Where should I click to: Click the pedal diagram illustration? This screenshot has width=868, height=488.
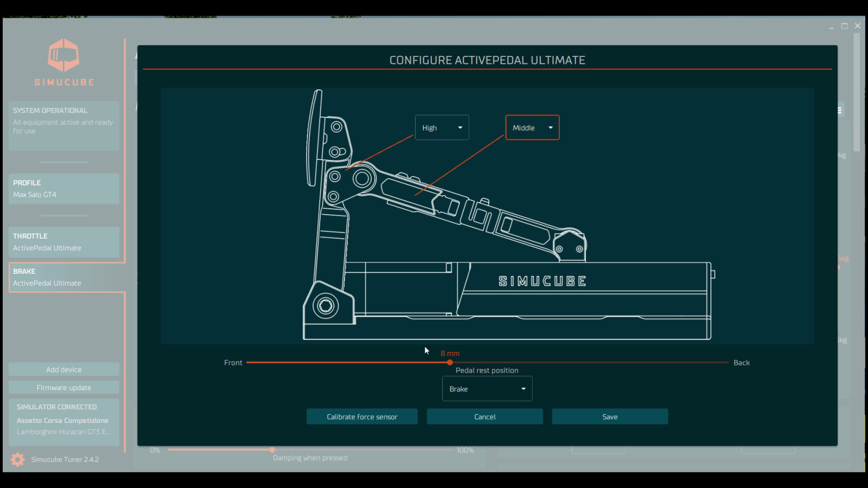(x=487, y=216)
